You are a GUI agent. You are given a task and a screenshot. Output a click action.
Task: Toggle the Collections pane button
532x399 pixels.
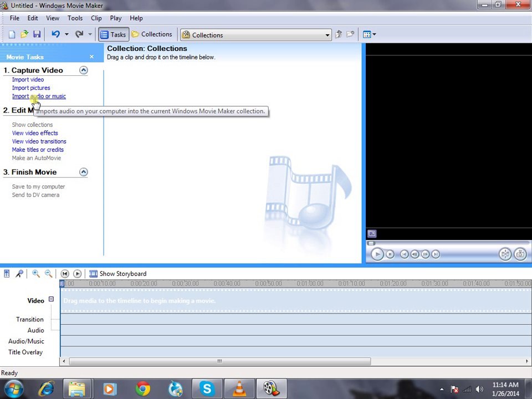pos(152,34)
